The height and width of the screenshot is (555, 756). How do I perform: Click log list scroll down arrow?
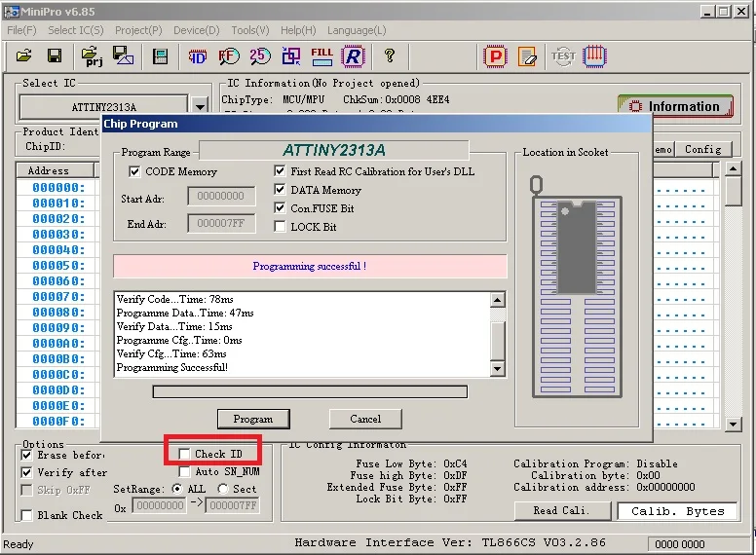tap(498, 369)
